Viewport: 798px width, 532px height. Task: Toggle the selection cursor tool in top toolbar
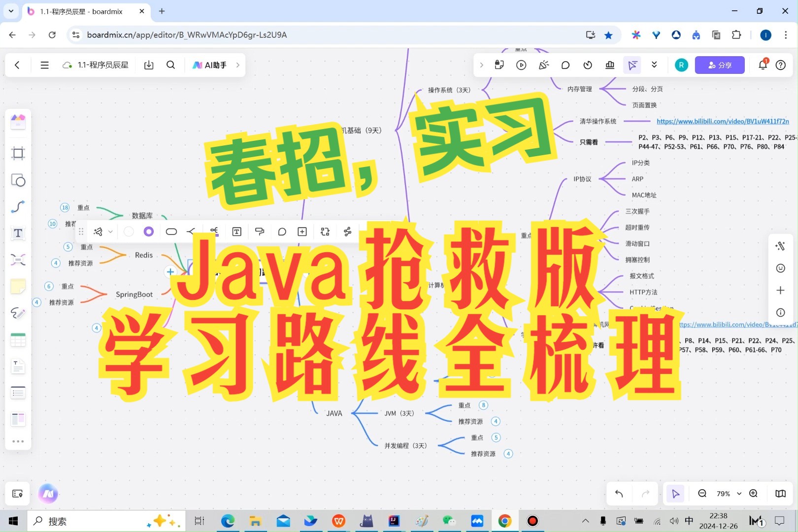pos(632,65)
